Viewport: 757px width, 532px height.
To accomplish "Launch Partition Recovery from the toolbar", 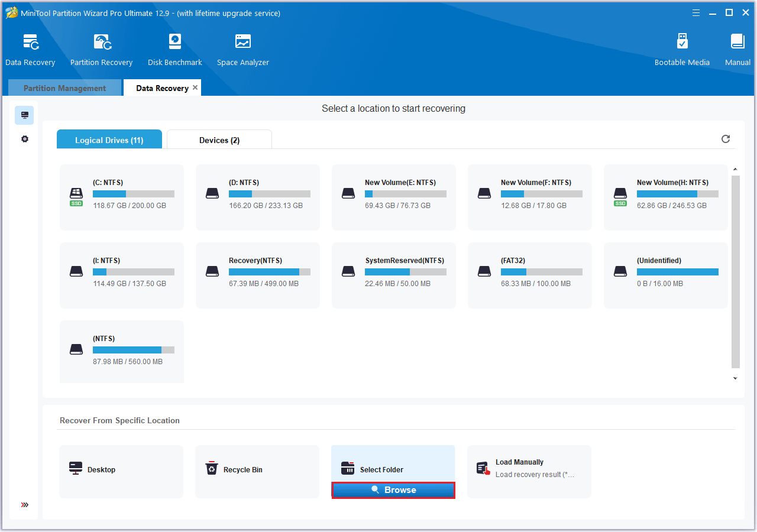I will tap(101, 43).
